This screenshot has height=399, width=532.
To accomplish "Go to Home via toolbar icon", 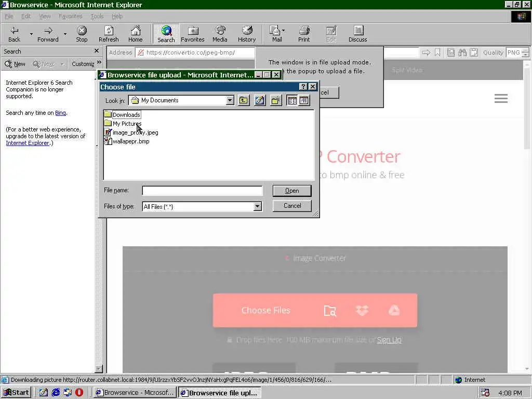I will tap(136, 34).
